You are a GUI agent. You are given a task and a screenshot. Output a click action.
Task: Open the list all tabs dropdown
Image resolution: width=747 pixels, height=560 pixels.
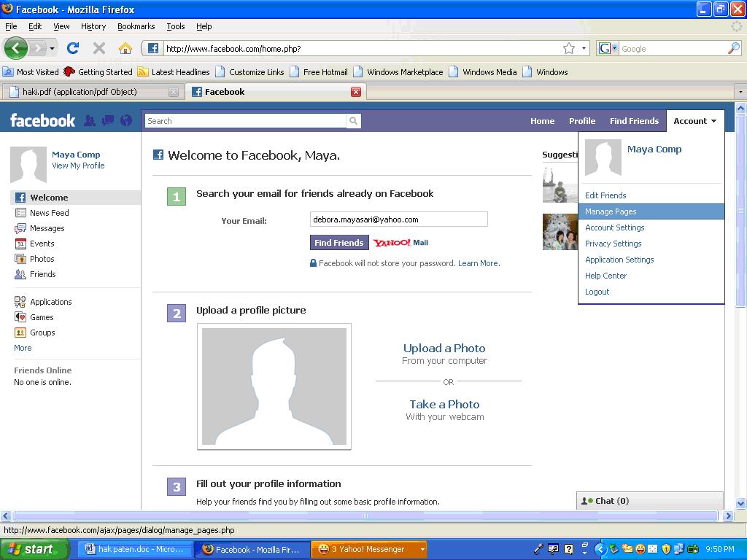click(x=740, y=91)
